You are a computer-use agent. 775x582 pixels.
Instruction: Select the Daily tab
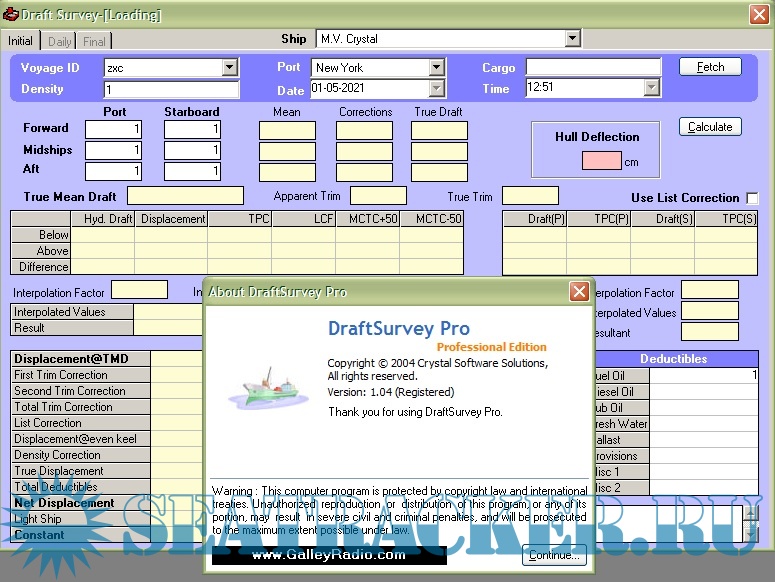click(59, 41)
